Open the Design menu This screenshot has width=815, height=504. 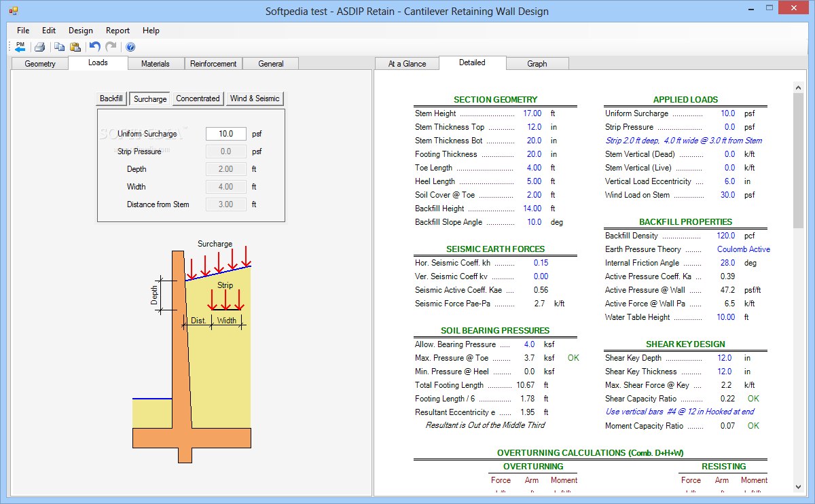[81, 31]
